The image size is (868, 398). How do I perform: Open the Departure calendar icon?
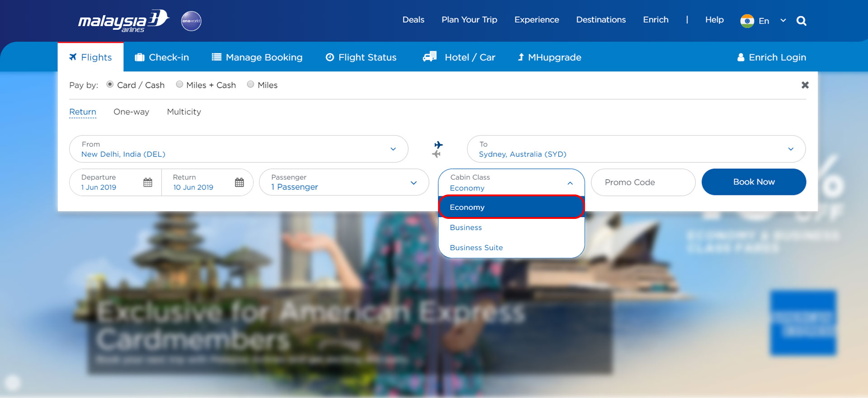[x=148, y=182]
